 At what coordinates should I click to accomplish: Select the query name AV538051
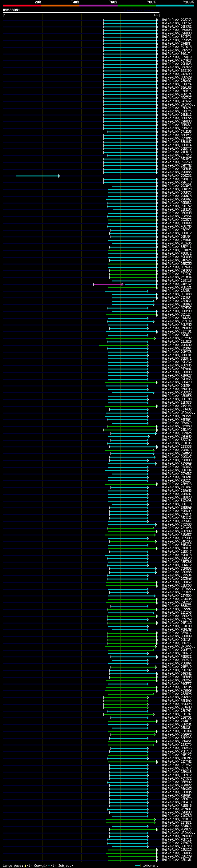[x=11, y=10]
